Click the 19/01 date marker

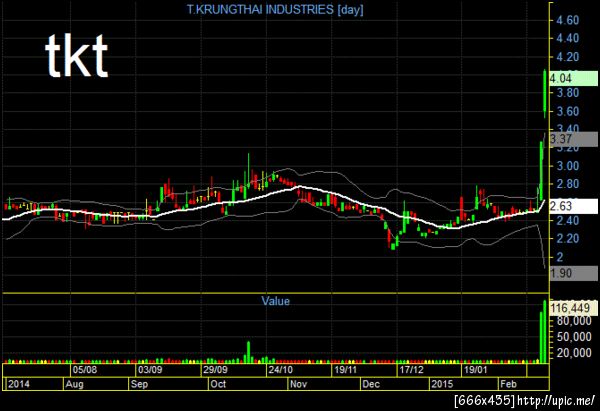coord(476,370)
